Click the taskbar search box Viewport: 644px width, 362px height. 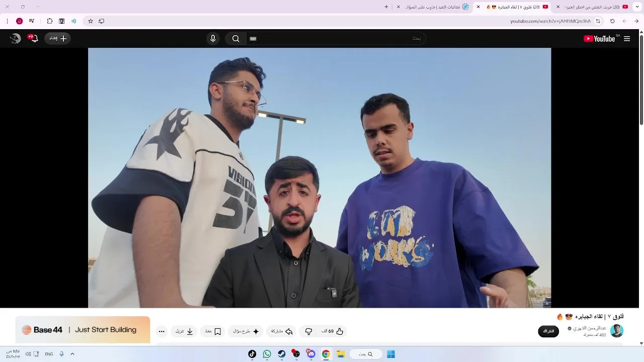pos(365,354)
